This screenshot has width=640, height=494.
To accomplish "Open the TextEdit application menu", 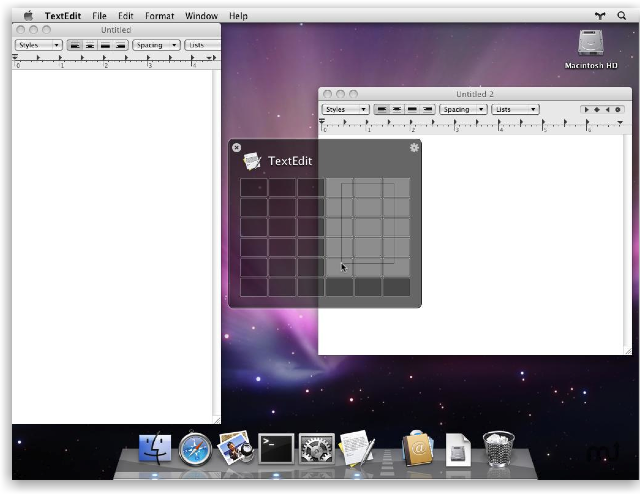I will coord(63,16).
